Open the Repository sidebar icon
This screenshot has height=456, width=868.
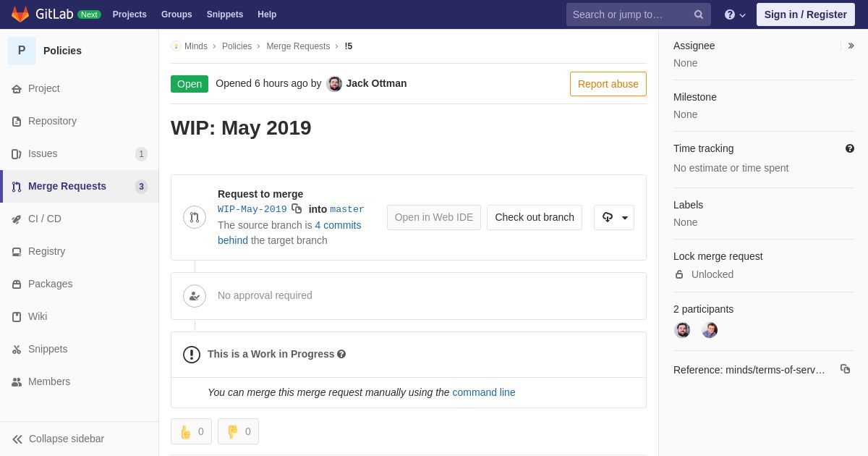click(17, 122)
